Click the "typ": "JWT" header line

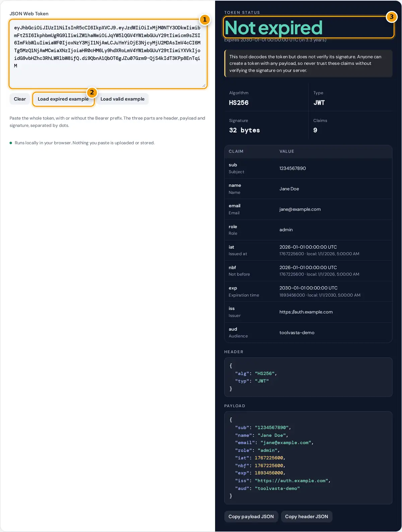tap(252, 381)
